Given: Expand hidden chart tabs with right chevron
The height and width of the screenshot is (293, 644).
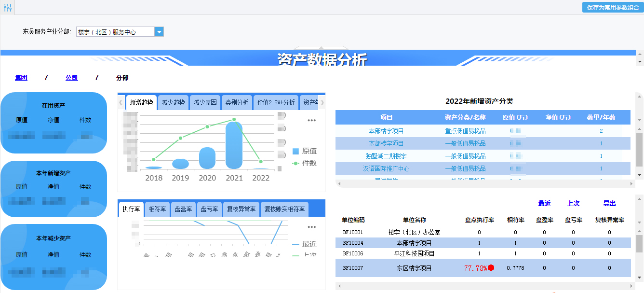Looking at the screenshot, I should [323, 102].
